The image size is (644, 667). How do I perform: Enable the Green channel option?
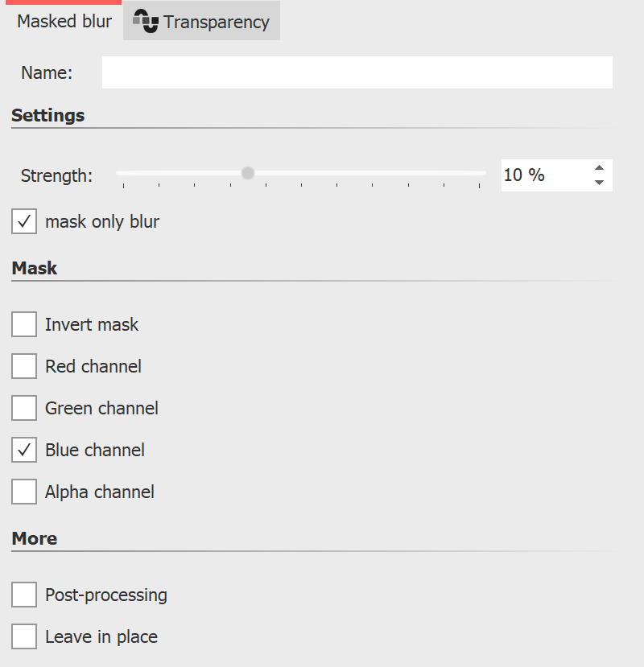[23, 408]
